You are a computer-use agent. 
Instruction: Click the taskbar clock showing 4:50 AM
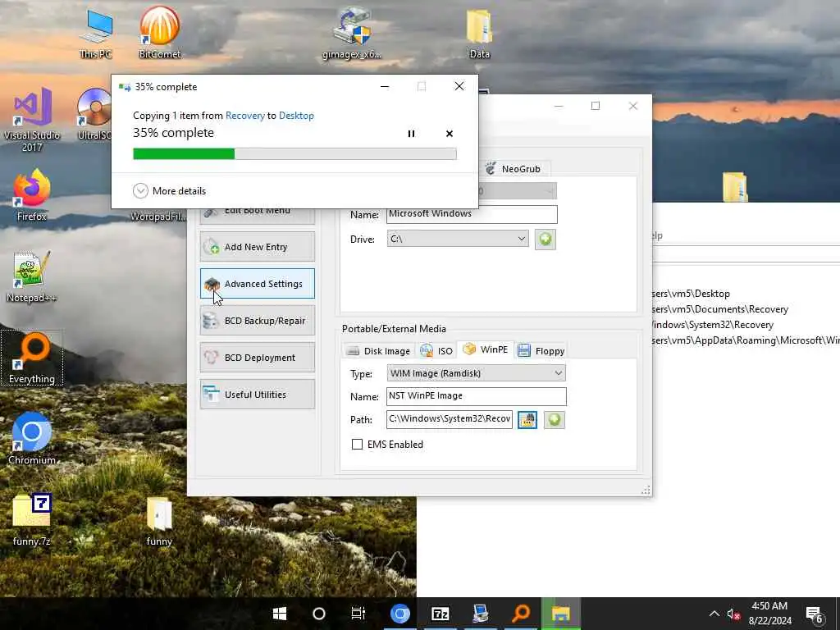tap(769, 614)
